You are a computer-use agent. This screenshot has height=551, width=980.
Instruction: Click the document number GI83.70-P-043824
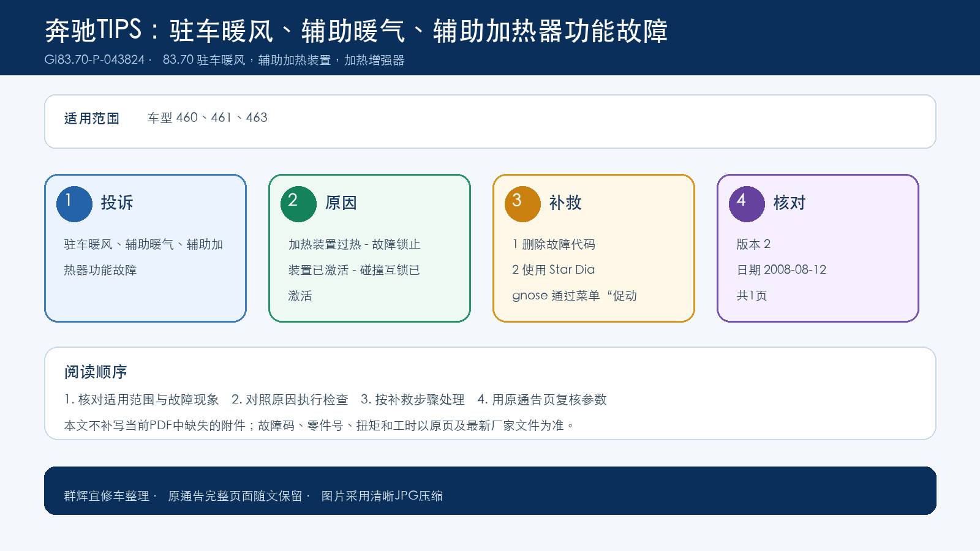(95, 60)
